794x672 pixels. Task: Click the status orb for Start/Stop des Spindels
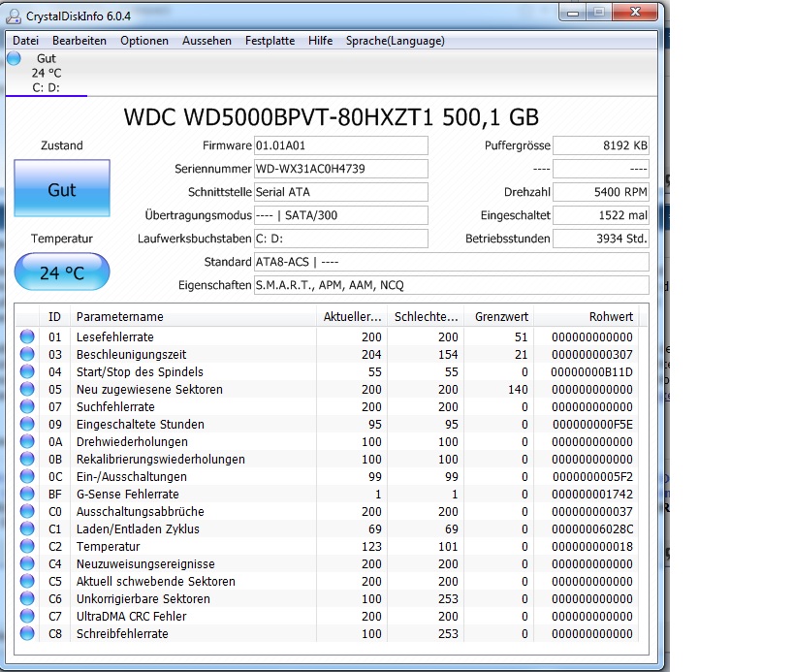pyautogui.click(x=27, y=371)
